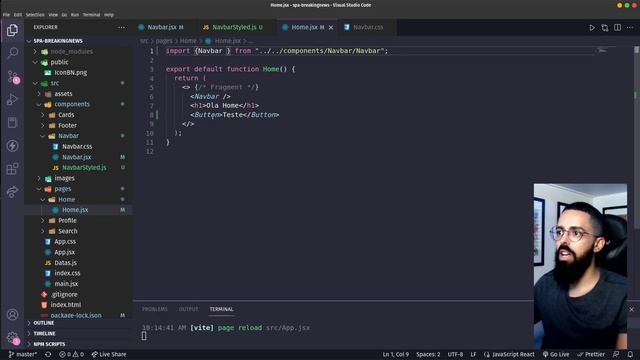Click Go Live server button
Viewport: 640px width, 360px height.
tap(556, 354)
